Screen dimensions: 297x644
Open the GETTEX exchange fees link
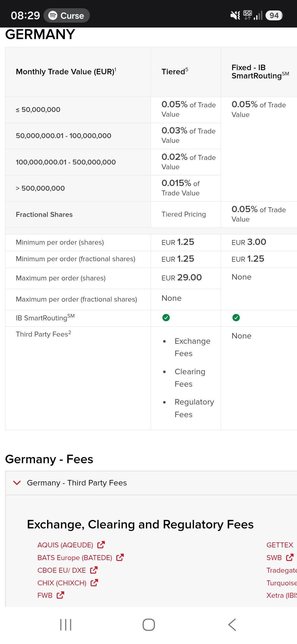point(280,545)
